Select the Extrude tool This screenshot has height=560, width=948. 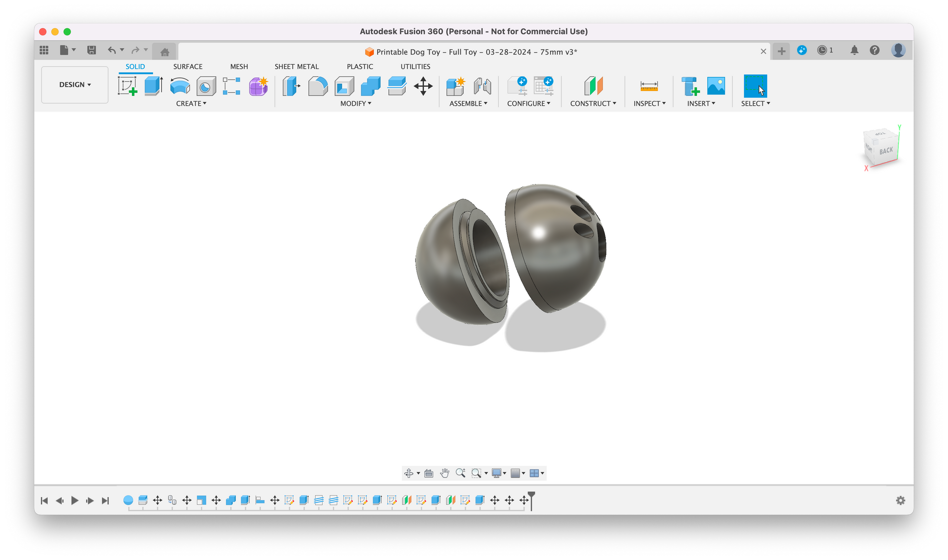[153, 86]
